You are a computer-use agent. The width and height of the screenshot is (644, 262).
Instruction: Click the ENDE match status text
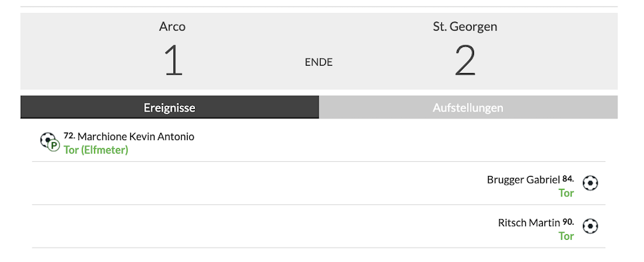[319, 62]
